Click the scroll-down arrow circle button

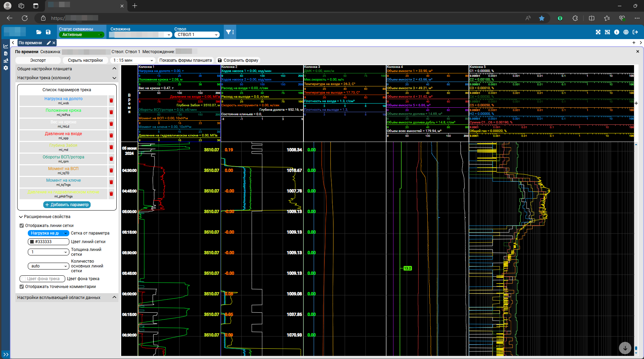[x=625, y=348]
